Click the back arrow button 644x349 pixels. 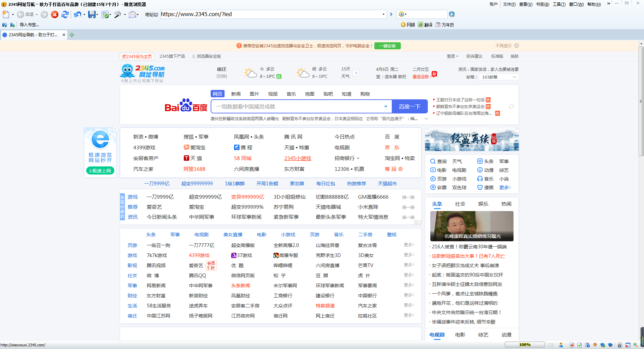pyautogui.click(x=20, y=14)
